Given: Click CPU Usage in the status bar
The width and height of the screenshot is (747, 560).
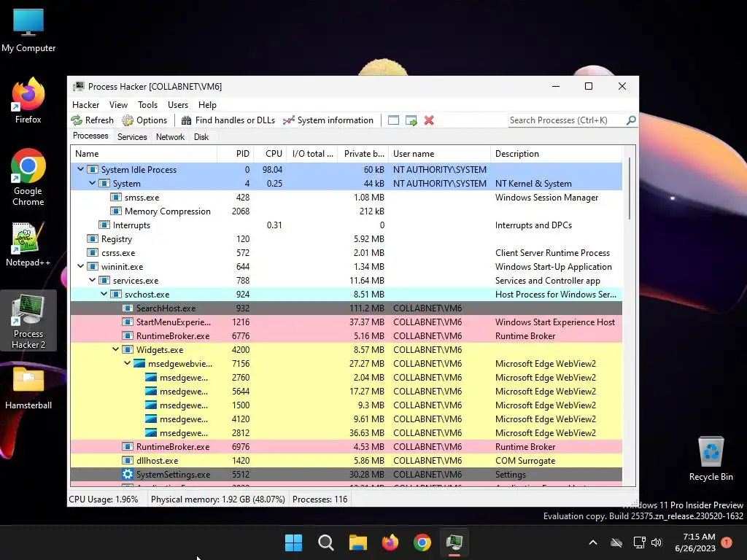Looking at the screenshot, I should (x=104, y=499).
